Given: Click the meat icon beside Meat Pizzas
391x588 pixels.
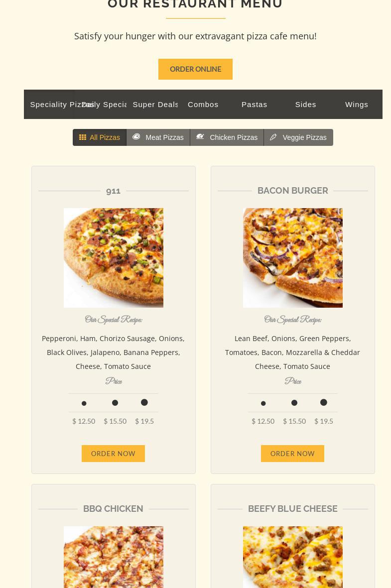Looking at the screenshot, I should click(136, 137).
